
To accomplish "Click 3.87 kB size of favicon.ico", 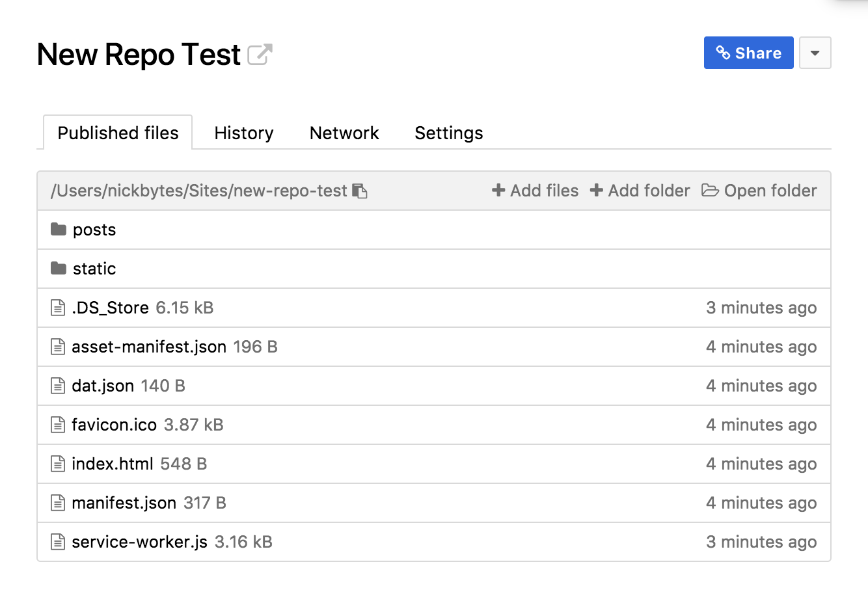I will coord(194,425).
